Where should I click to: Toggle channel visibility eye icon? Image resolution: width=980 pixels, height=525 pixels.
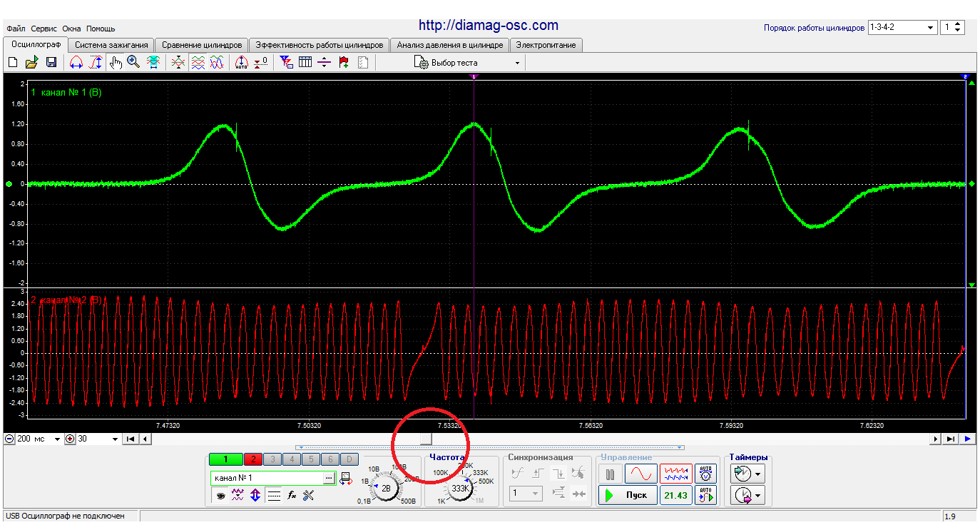point(220,495)
